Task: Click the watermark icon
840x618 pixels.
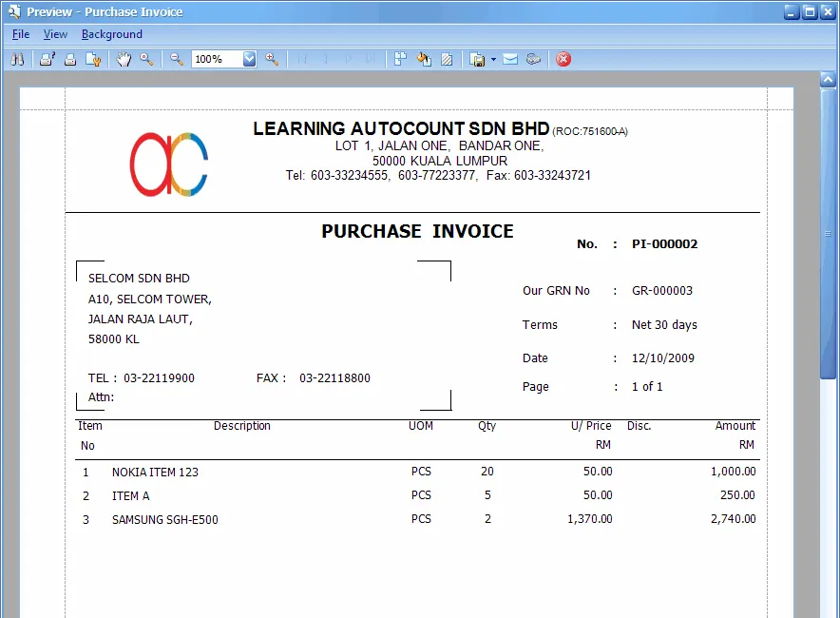Action: pos(447,59)
